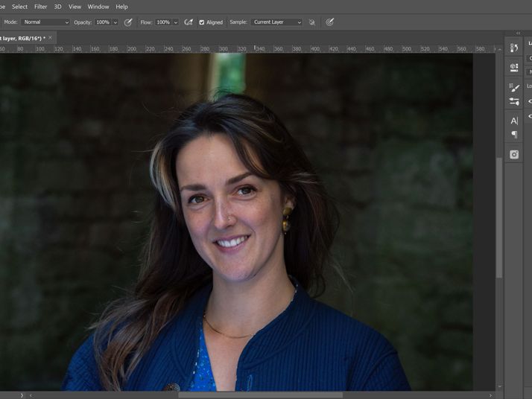
Task: Open the Window menu
Action: (98, 7)
